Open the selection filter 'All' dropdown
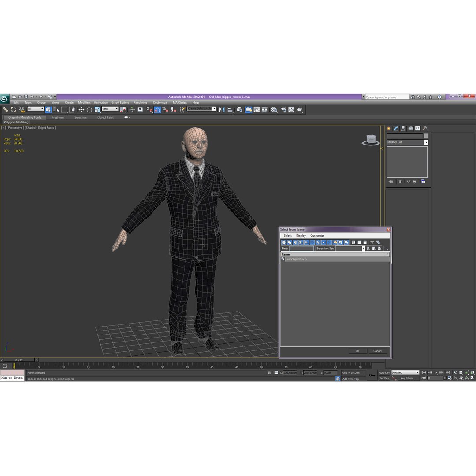The width and height of the screenshot is (476, 476). (36, 109)
